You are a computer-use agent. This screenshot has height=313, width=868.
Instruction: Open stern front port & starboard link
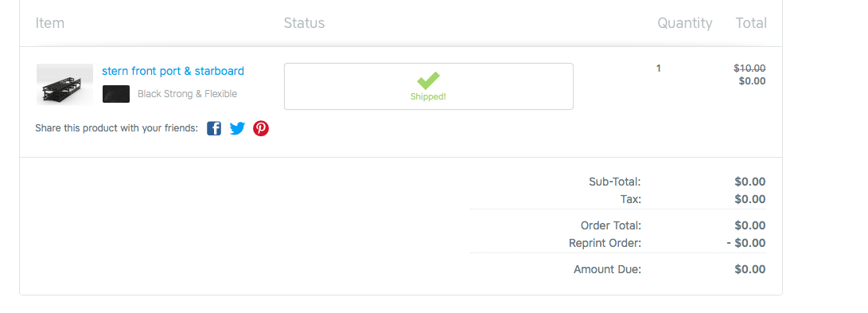[x=173, y=71]
